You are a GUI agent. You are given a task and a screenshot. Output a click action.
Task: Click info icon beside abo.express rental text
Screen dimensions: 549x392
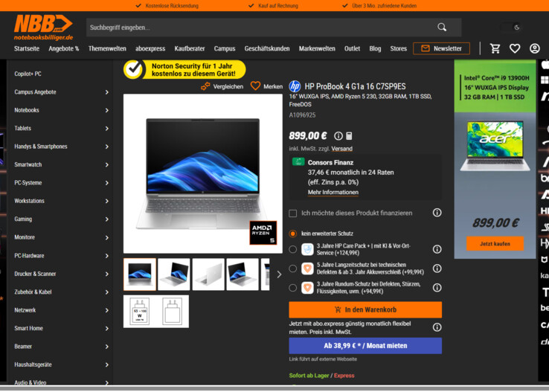pyautogui.click(x=437, y=327)
